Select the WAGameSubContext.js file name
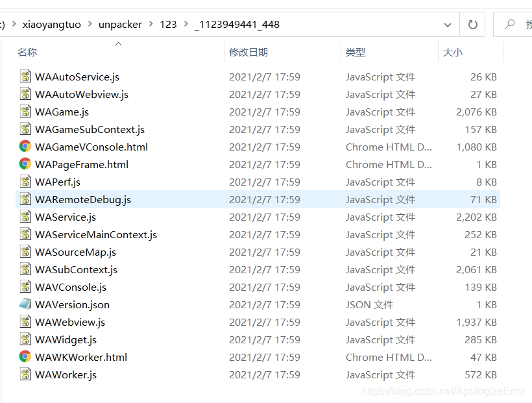The width and height of the screenshot is (532, 403). (90, 130)
